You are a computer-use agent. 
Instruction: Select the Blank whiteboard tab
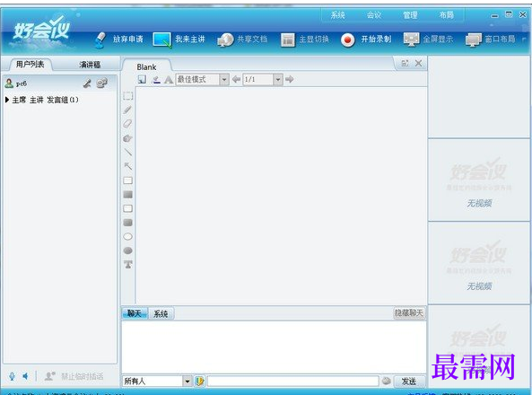coord(146,67)
